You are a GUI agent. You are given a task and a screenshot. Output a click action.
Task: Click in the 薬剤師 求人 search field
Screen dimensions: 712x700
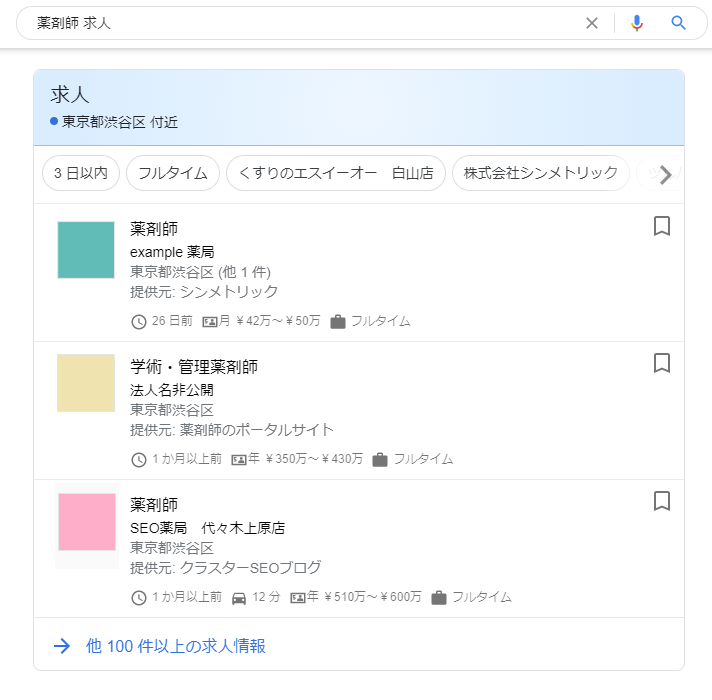pos(300,23)
